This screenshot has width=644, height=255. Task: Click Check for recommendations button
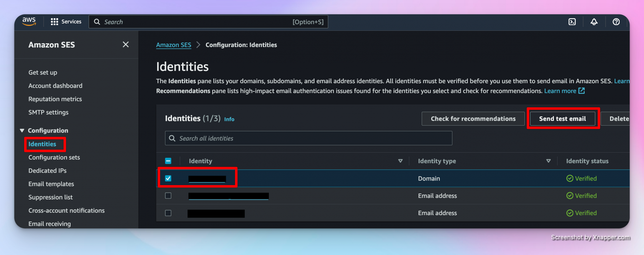(473, 119)
